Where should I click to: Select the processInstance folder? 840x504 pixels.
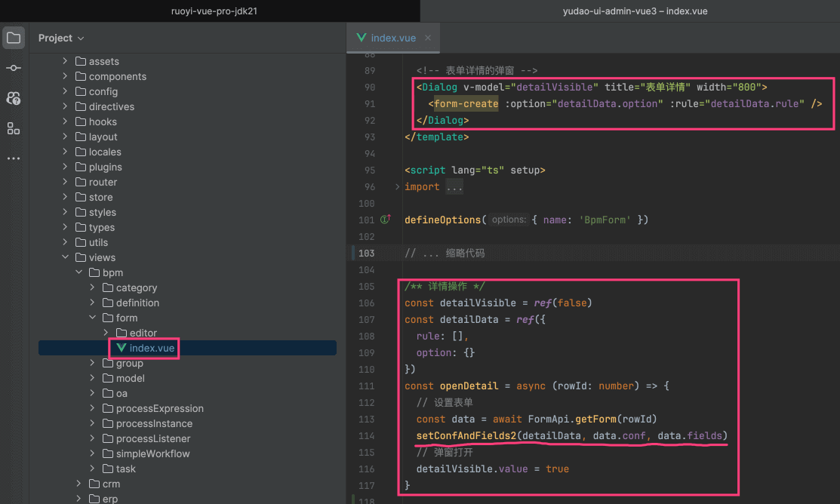coord(154,423)
